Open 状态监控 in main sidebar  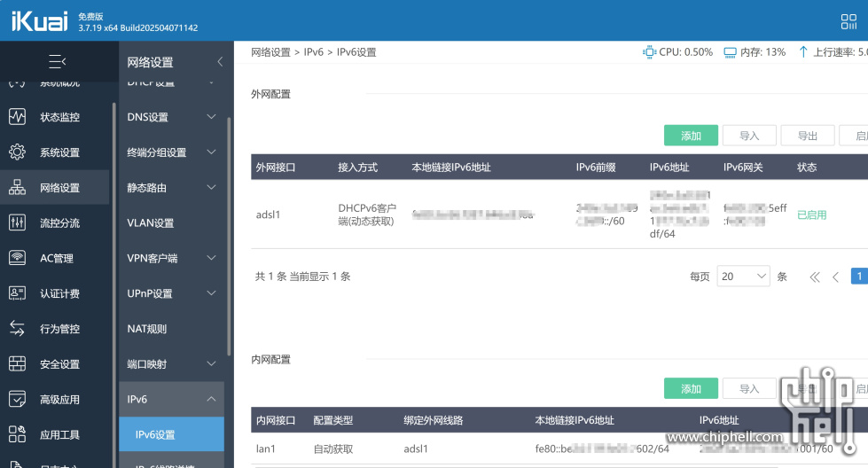tap(59, 117)
